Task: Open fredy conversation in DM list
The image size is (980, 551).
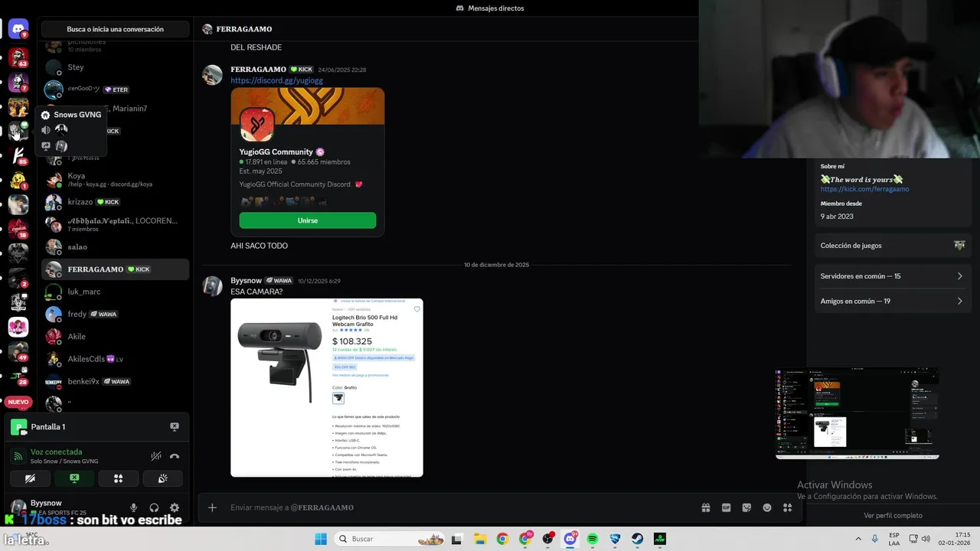Action: (x=115, y=314)
